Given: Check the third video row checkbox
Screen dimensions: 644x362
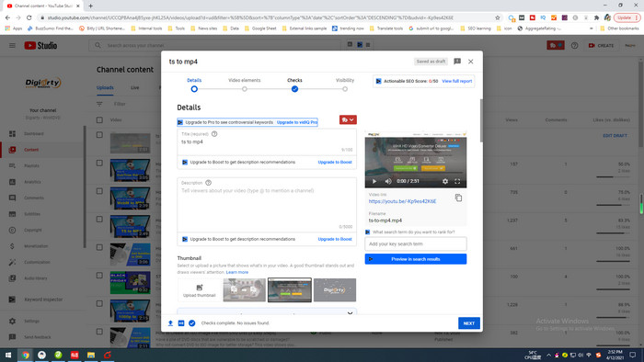Looking at the screenshot, I should [99, 191].
